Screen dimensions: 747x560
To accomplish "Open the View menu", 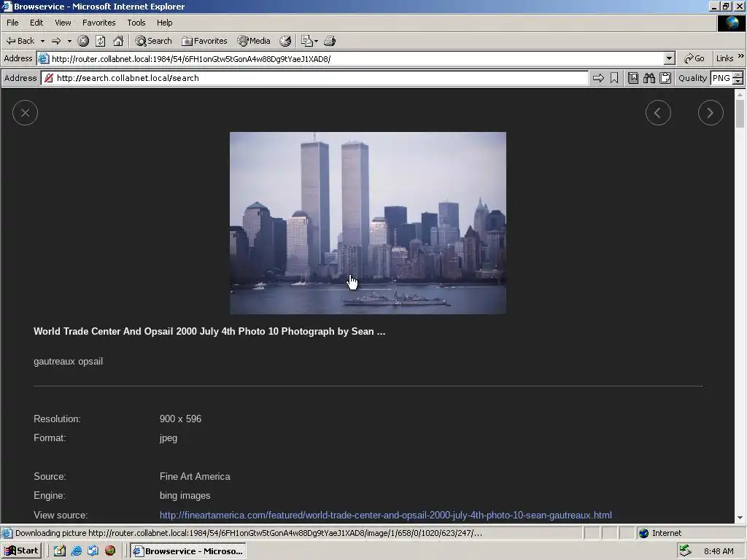I will (x=63, y=23).
